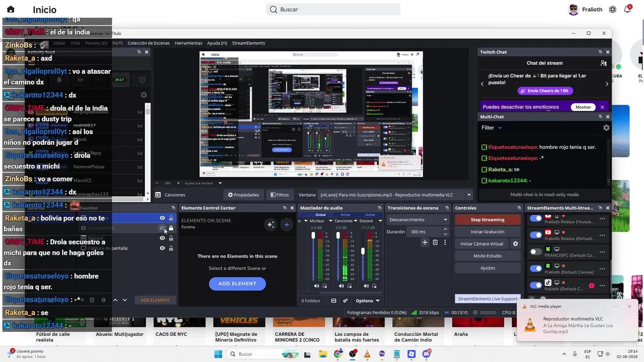Open the Desvanecimiento transition dropdown

(418, 220)
